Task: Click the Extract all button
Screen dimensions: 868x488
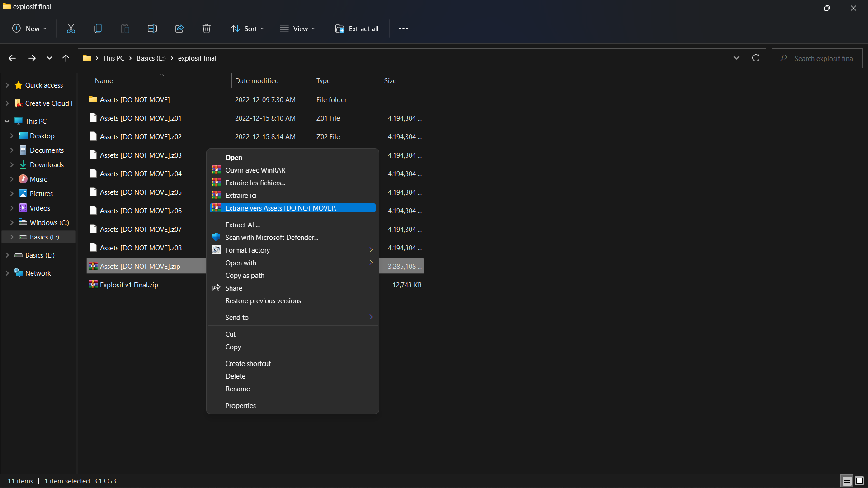Action: click(x=357, y=28)
